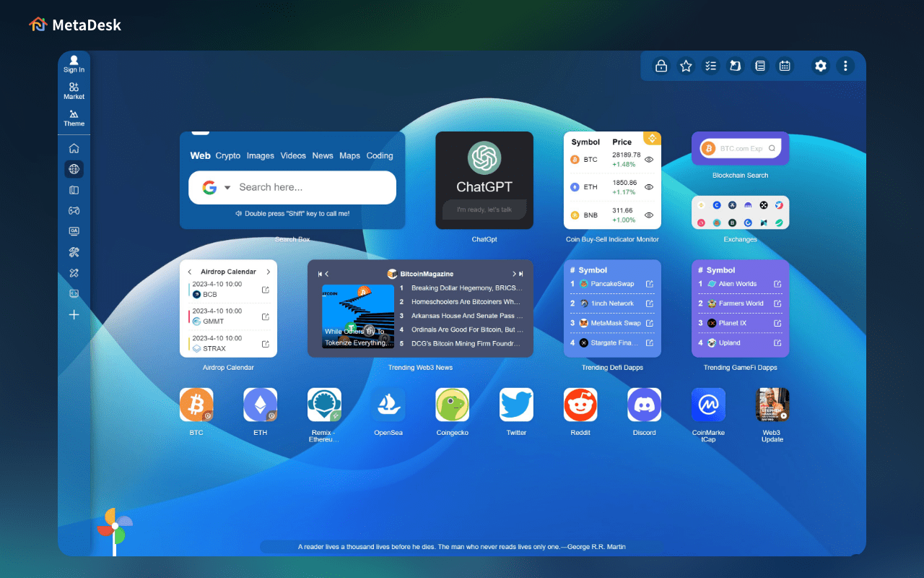This screenshot has height=578, width=924.
Task: Open the Arkansas House And Senate headline
Action: [466, 316]
